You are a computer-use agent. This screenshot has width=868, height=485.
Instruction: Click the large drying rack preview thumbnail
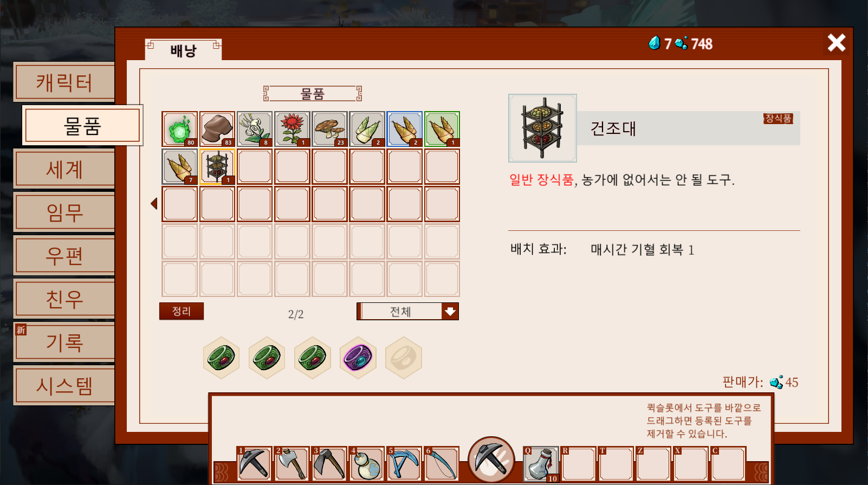[542, 128]
